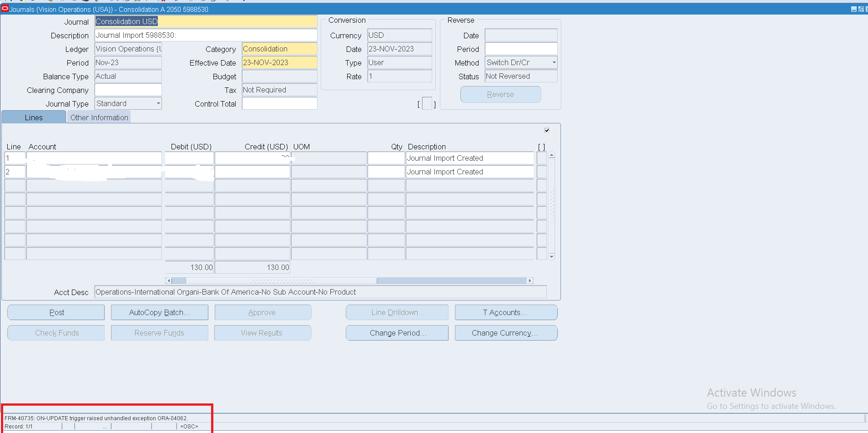The height and width of the screenshot is (433, 868).
Task: Restore the Journals inner window size
Action: point(861,9)
